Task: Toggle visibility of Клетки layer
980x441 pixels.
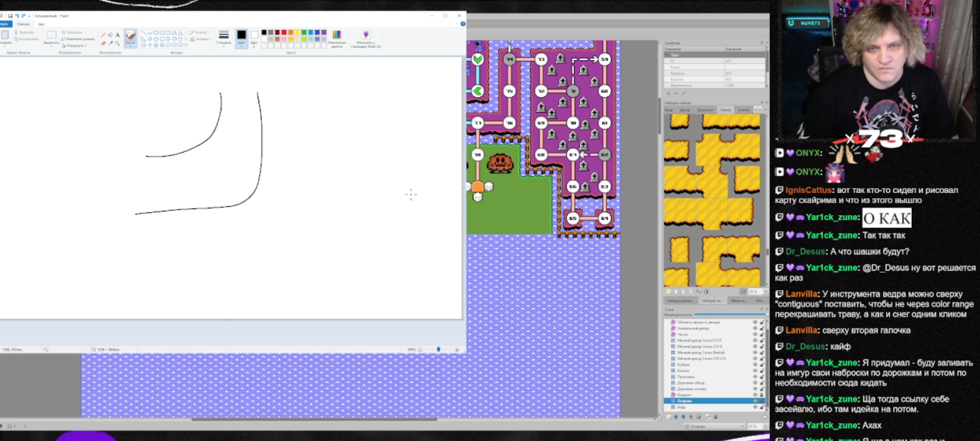Action: (755, 371)
